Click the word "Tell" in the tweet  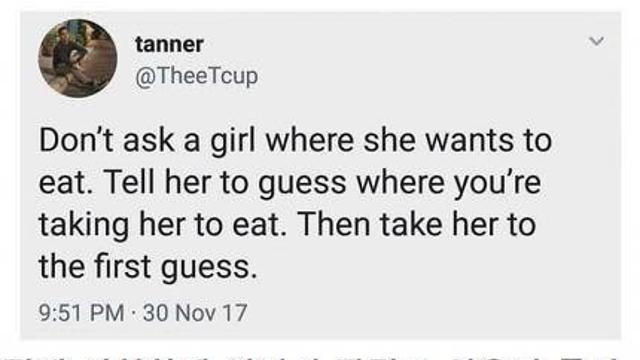tap(130, 182)
